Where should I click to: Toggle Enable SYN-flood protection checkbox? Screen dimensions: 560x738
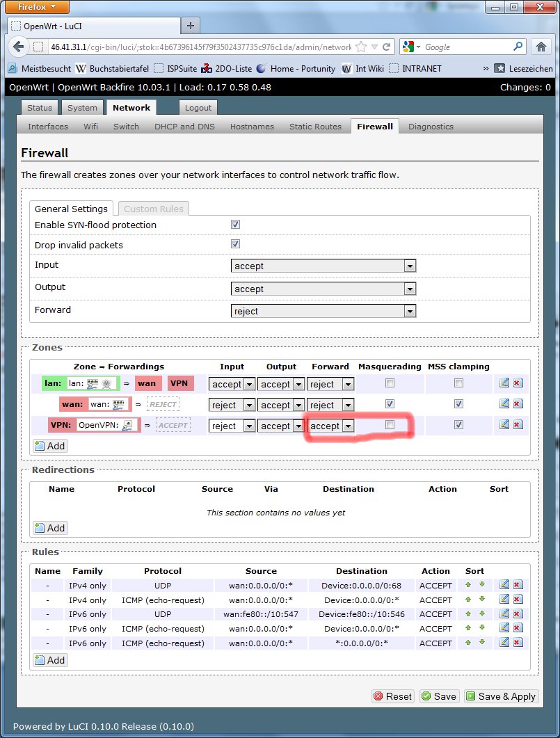pyautogui.click(x=235, y=225)
